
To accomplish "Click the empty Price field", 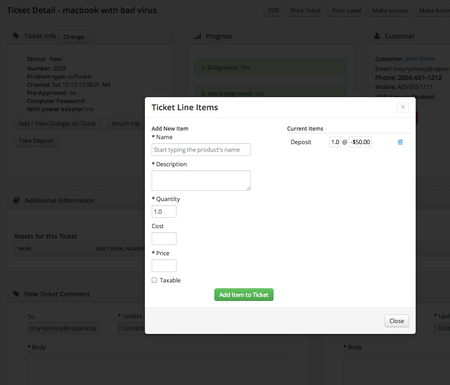I will (x=164, y=266).
